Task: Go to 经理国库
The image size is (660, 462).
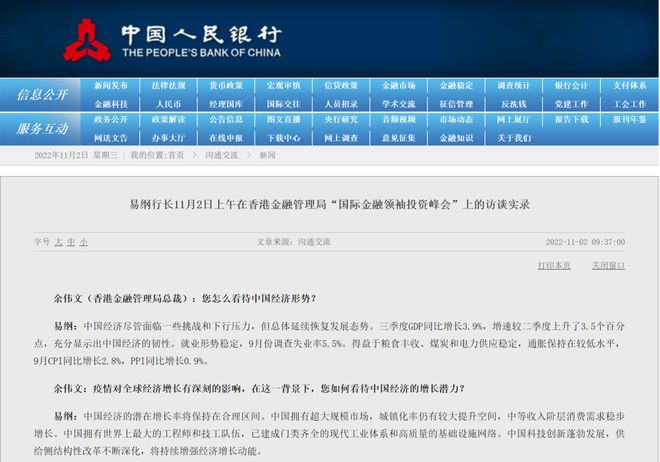Action: pyautogui.click(x=226, y=104)
